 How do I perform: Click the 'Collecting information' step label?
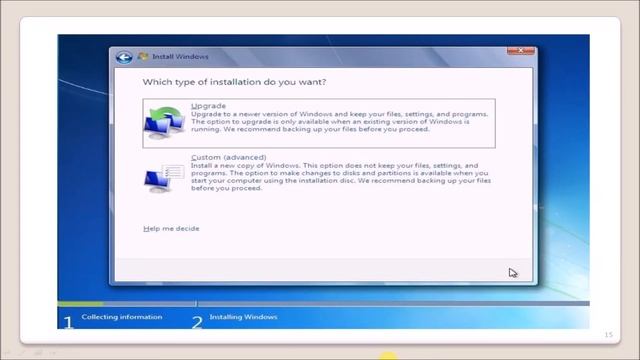pos(122,317)
